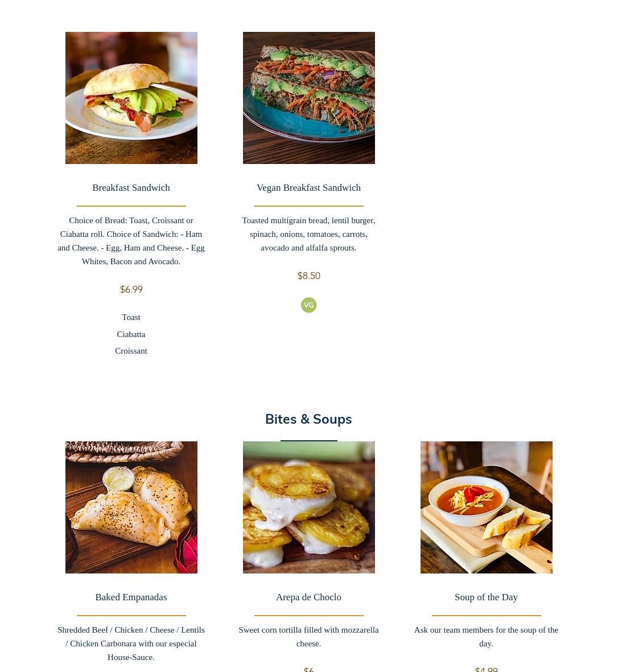View the Arepa de Choclo image
Image resolution: width=618 pixels, height=672 pixels.
point(309,507)
